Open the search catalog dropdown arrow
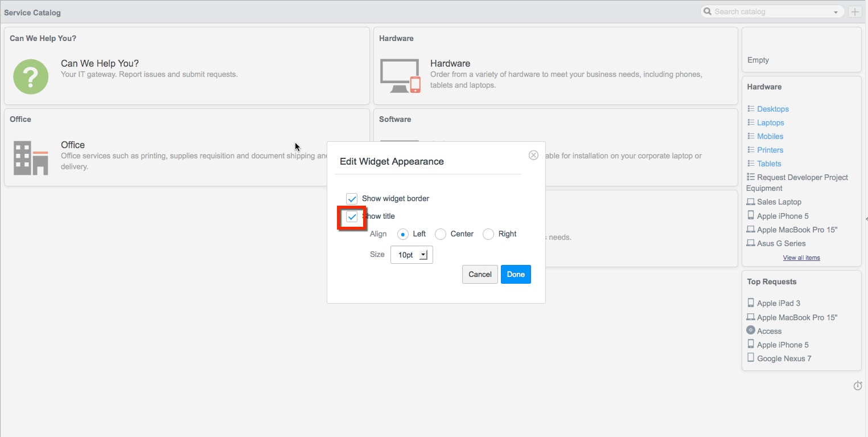868x437 pixels. pyautogui.click(x=835, y=11)
